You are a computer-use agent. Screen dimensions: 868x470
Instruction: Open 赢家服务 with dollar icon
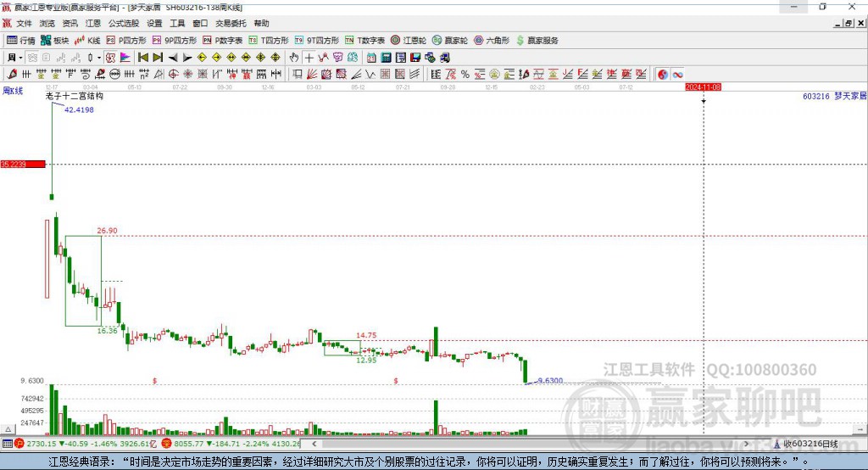pos(537,41)
